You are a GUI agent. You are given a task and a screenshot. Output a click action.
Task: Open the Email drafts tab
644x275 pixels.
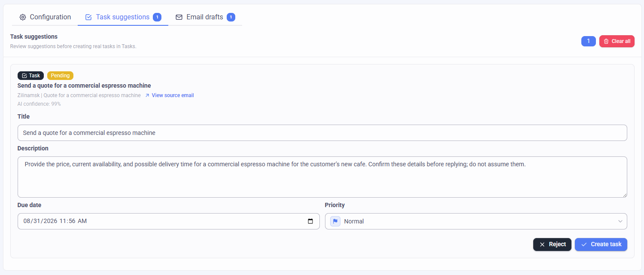coord(205,17)
